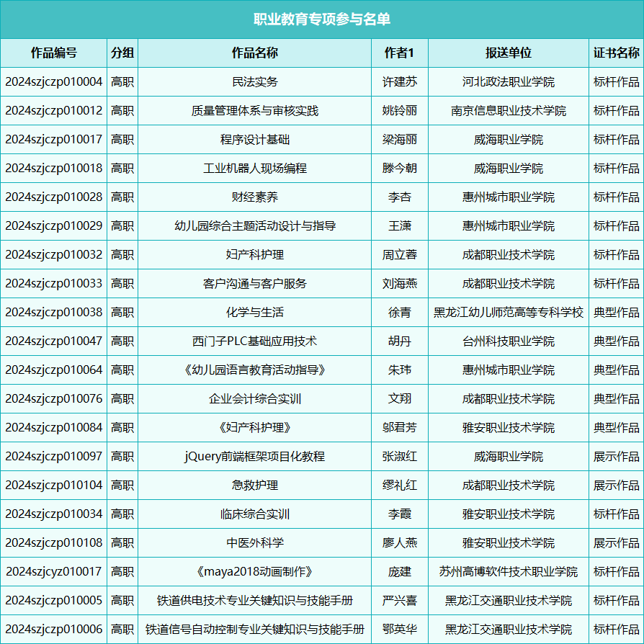Click author name 缪礼红
The height and width of the screenshot is (644, 644).
(400, 485)
